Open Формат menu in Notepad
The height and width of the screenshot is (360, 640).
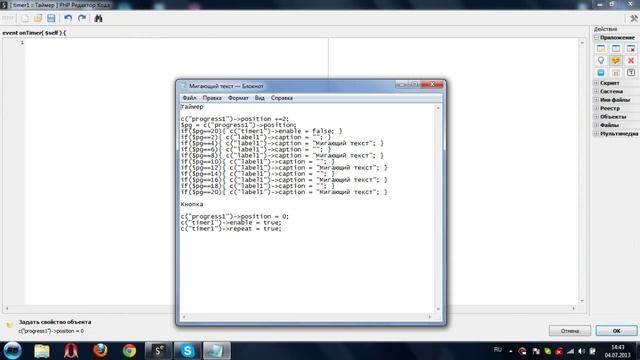tap(238, 98)
